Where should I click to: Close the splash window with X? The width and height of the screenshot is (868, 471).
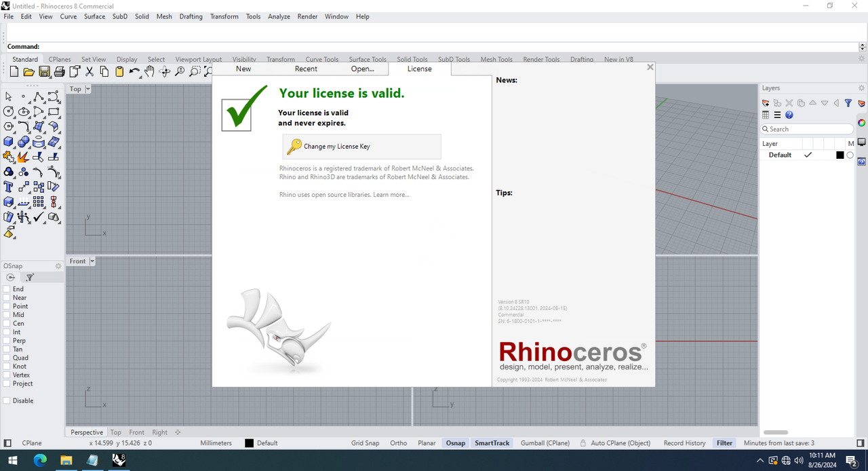[650, 67]
